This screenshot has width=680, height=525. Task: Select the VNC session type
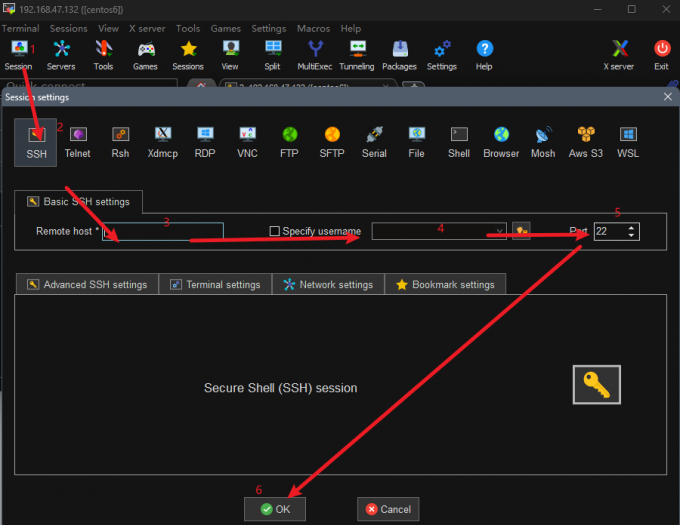tap(247, 142)
